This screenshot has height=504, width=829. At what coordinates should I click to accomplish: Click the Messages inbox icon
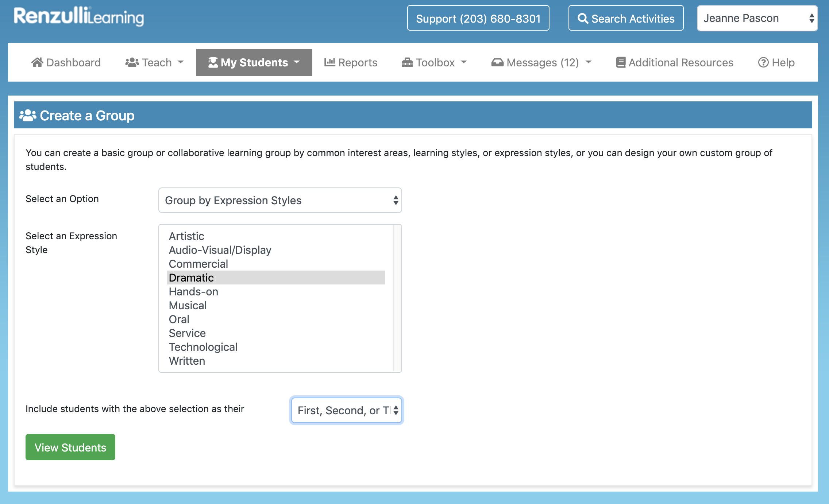(x=497, y=62)
